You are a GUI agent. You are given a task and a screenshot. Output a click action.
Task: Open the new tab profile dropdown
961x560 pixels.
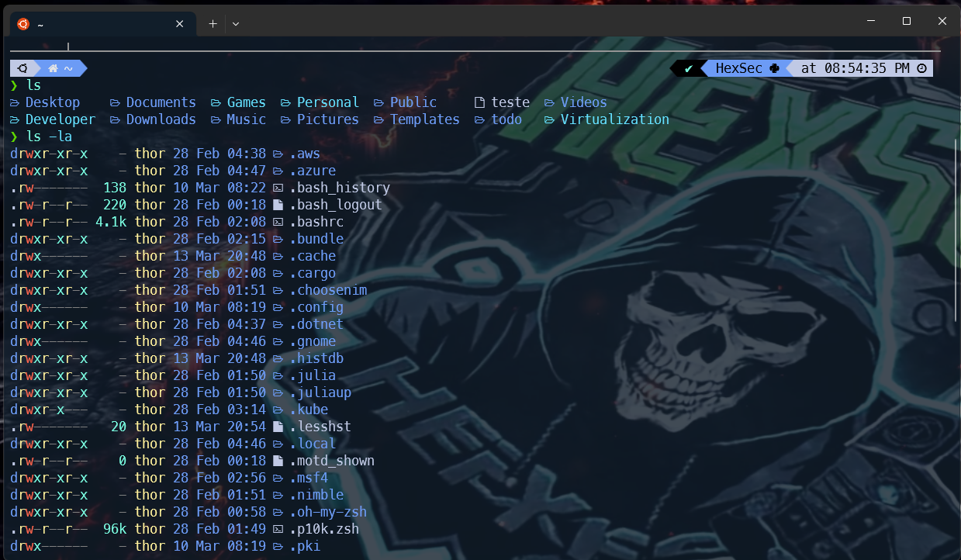coord(236,24)
